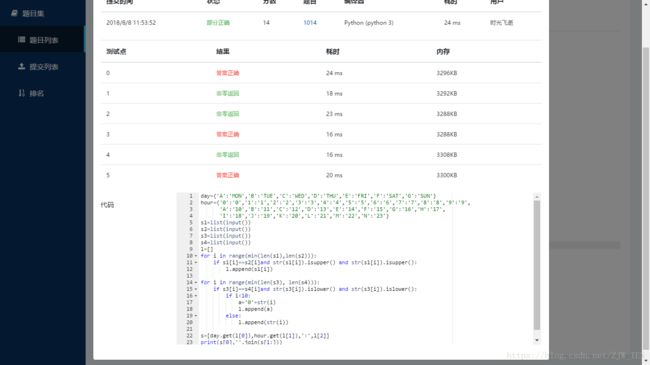
Task: Open the submission list label next to upload icon
Action: pos(44,67)
